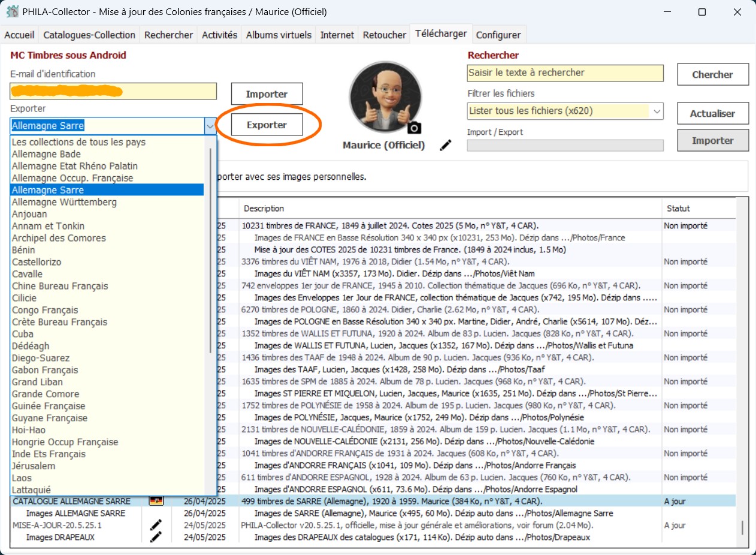Select Cavalle in the country list
This screenshot has height=555, width=756.
[x=108, y=274]
